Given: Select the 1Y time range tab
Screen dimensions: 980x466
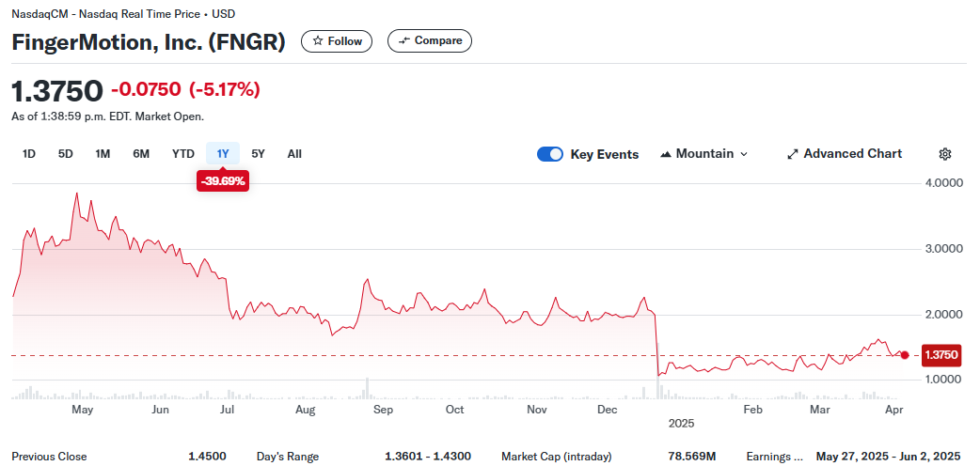Looking at the screenshot, I should [x=223, y=154].
